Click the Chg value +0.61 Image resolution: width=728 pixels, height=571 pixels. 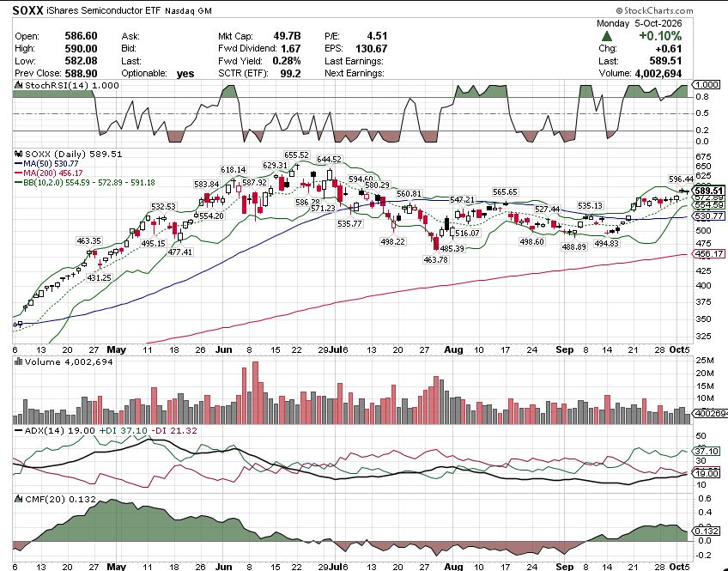pos(669,49)
